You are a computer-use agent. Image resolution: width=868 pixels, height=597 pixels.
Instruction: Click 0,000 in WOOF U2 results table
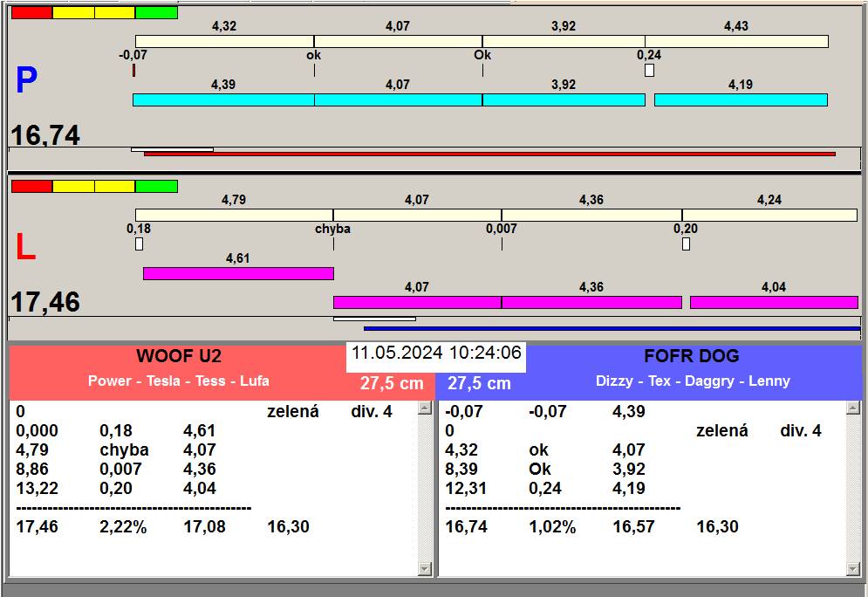tap(38, 430)
